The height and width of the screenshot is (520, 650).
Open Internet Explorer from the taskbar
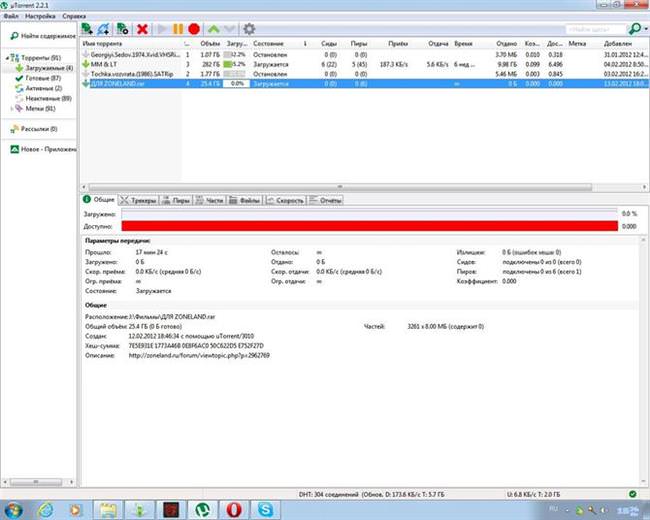(45, 510)
